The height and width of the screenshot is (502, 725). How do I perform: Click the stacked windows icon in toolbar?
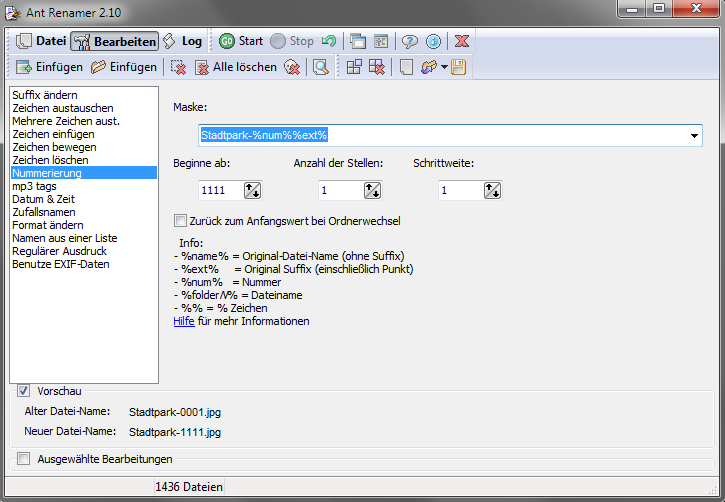click(357, 41)
